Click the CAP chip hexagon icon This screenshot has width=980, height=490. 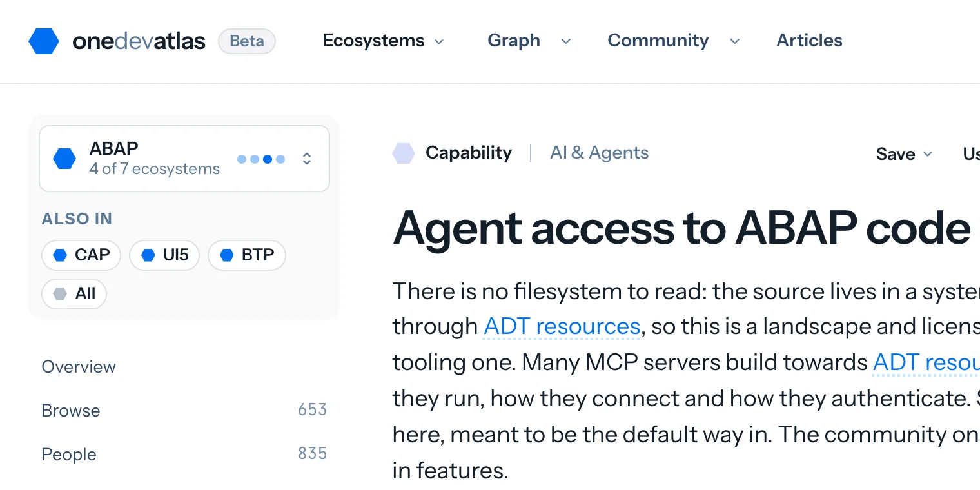(60, 255)
